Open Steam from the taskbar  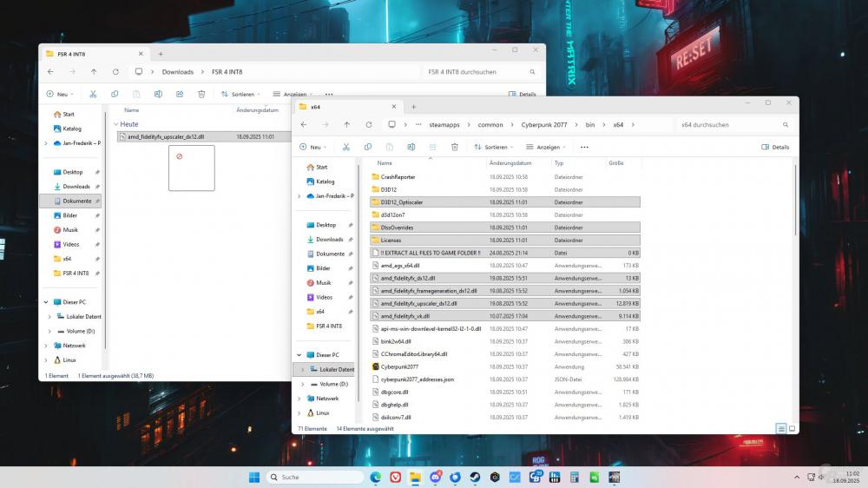point(475,478)
